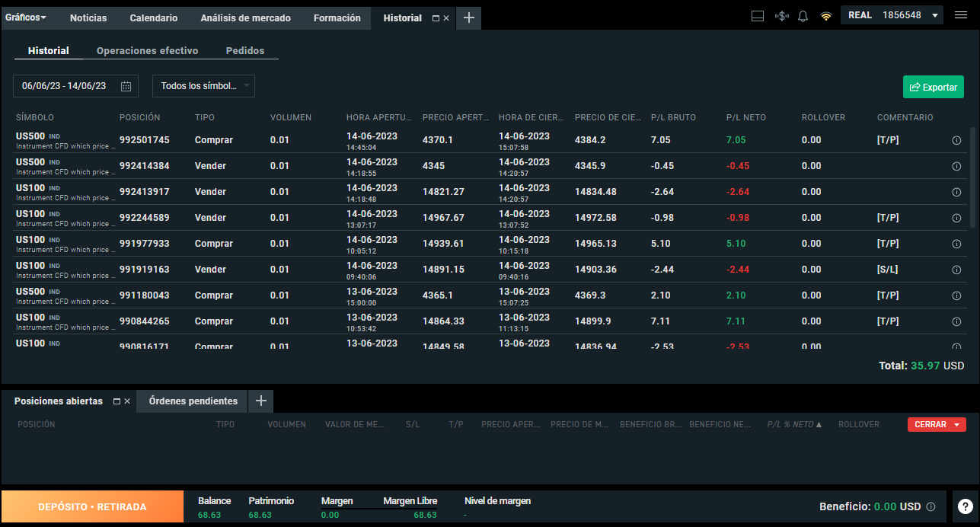The height and width of the screenshot is (527, 980).
Task: Open the hamburger main menu
Action: tap(961, 15)
